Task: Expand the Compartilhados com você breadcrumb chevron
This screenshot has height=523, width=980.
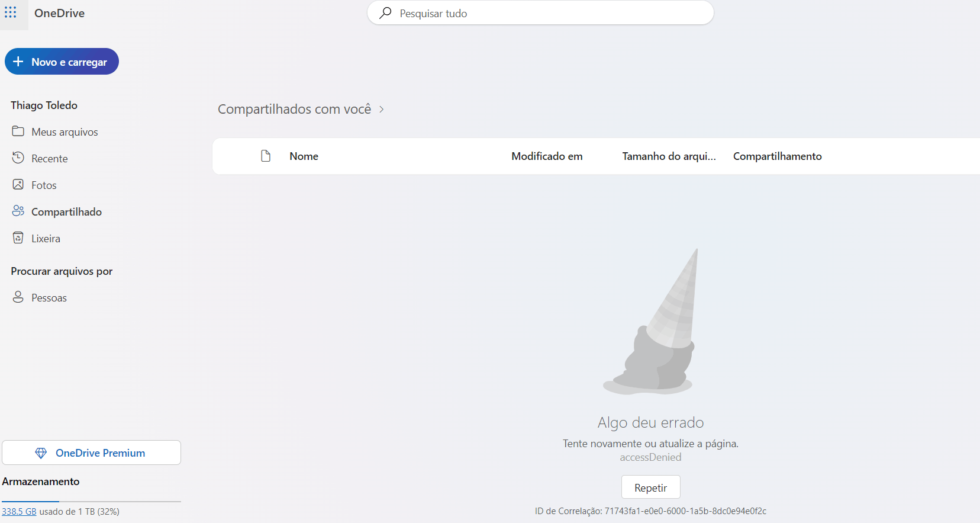Action: (382, 109)
